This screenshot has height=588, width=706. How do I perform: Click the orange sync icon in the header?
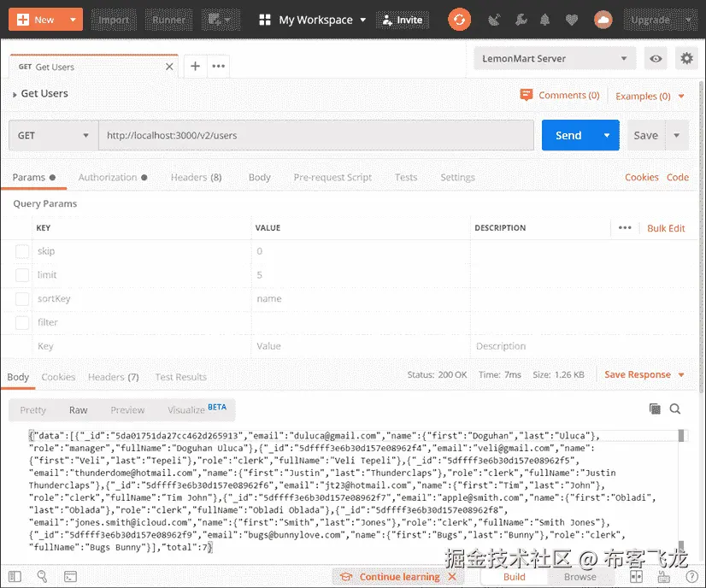click(459, 20)
